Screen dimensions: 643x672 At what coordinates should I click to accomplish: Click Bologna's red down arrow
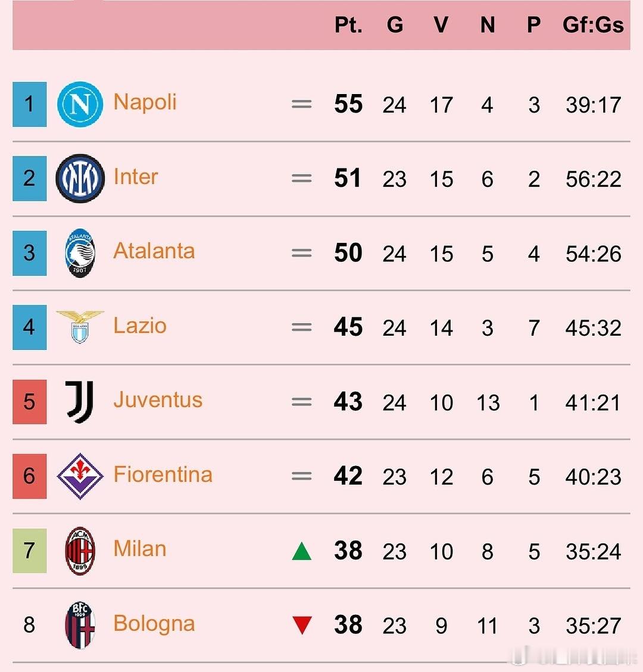tap(302, 626)
